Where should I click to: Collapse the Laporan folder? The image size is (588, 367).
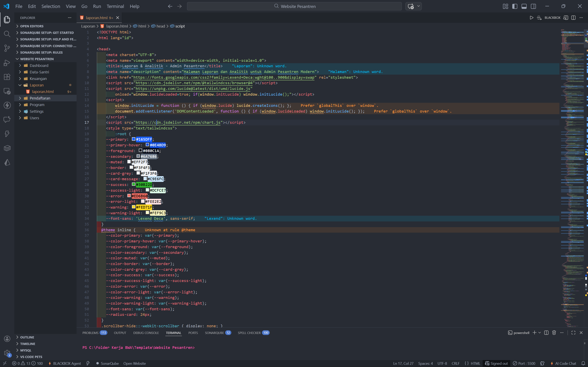click(x=37, y=85)
